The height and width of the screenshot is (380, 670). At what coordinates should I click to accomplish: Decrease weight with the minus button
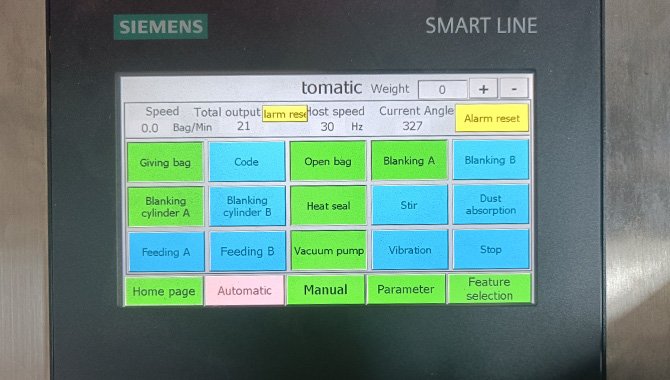514,88
